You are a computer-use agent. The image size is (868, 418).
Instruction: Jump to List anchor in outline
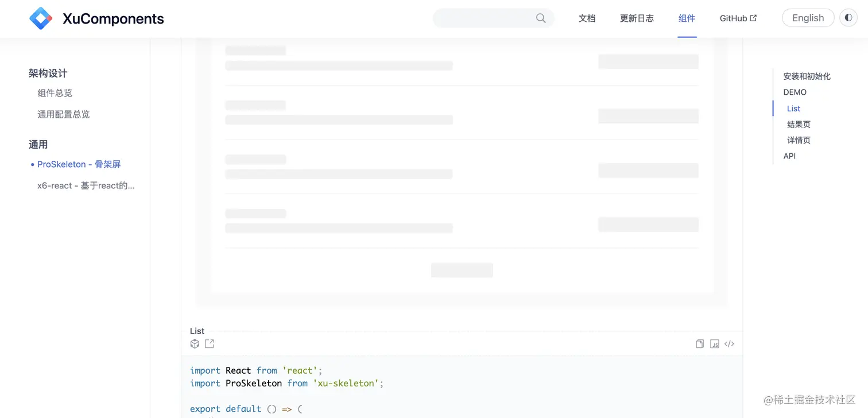793,109
